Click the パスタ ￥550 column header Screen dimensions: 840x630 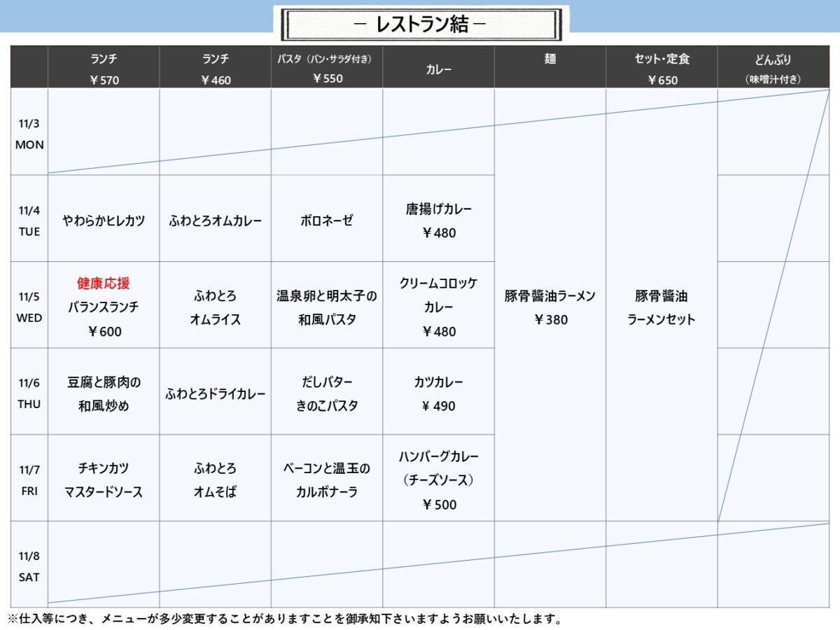[327, 68]
